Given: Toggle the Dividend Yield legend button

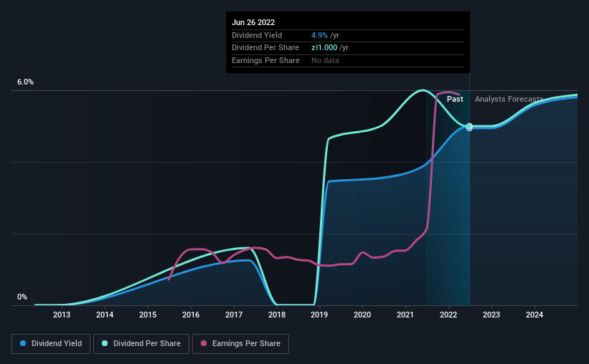Looking at the screenshot, I should tap(51, 344).
